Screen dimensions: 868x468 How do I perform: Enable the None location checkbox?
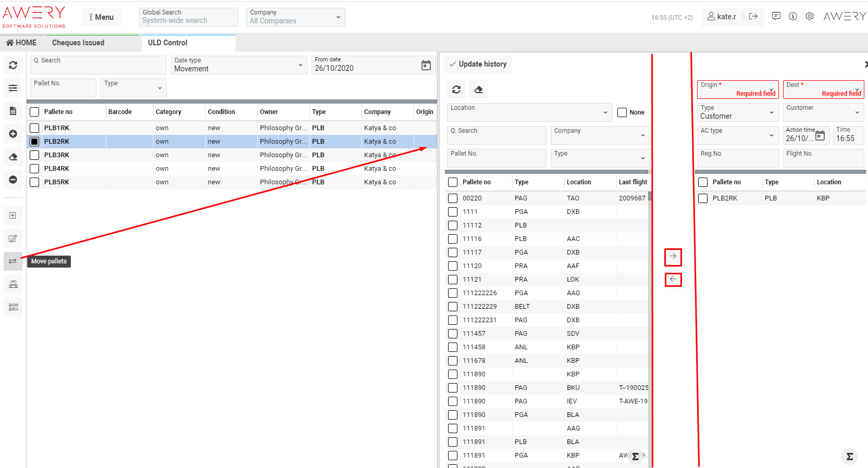[x=622, y=112]
